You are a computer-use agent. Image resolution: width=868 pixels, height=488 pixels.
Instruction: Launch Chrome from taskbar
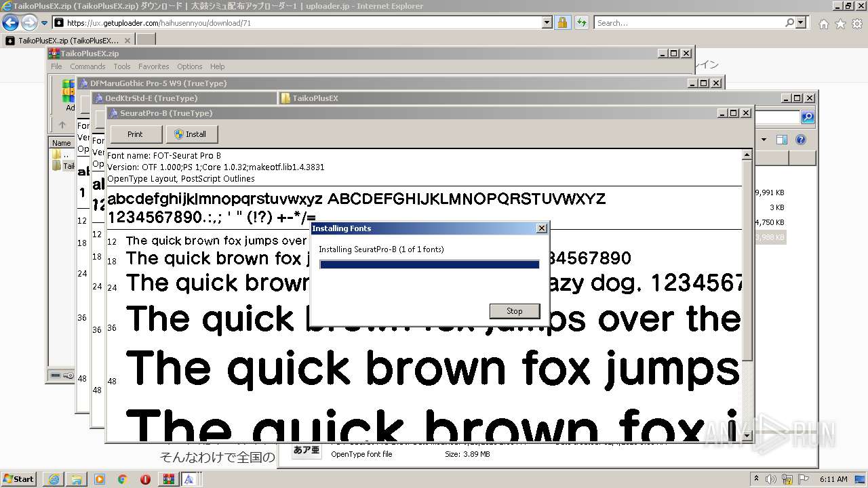123,479
